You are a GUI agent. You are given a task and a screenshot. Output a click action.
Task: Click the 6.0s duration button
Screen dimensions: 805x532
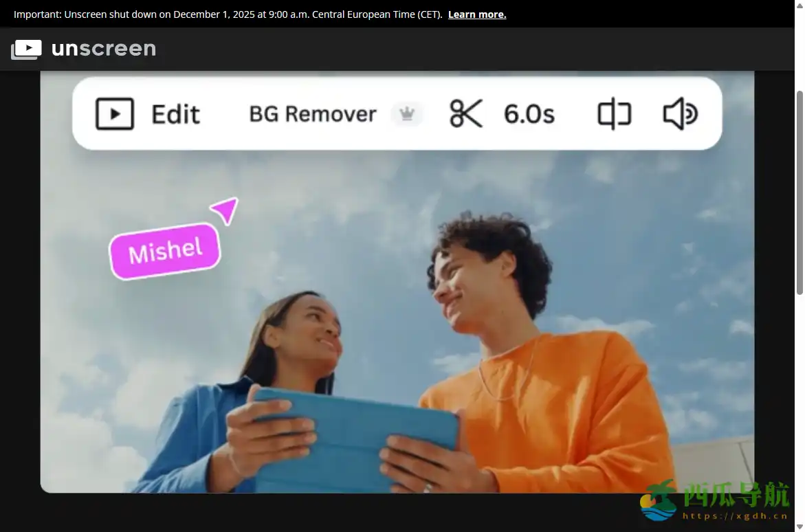[x=529, y=114]
